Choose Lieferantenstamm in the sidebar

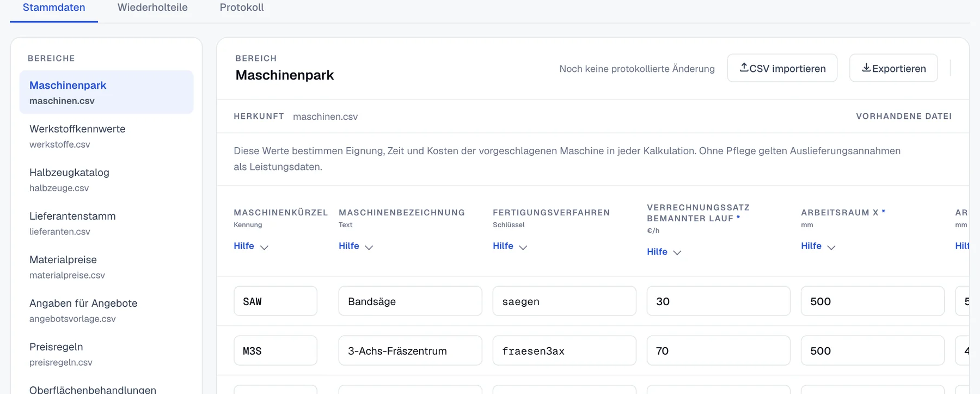pyautogui.click(x=106, y=223)
